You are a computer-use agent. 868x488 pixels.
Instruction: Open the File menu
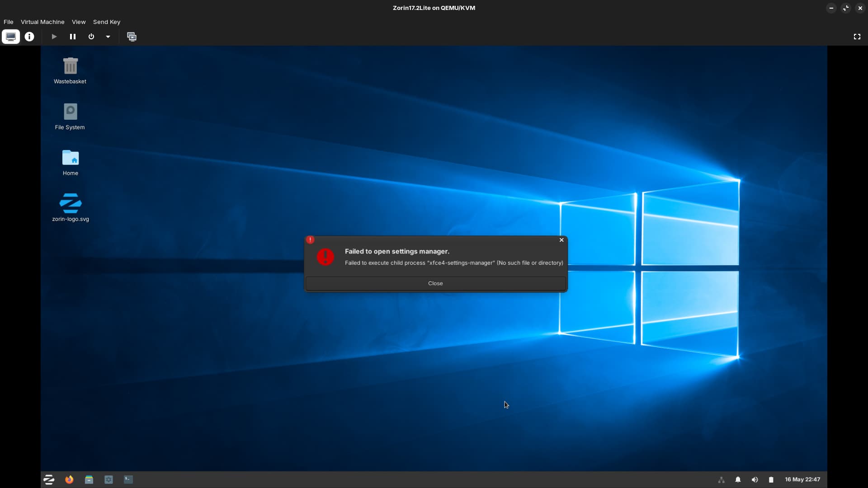[x=9, y=22]
